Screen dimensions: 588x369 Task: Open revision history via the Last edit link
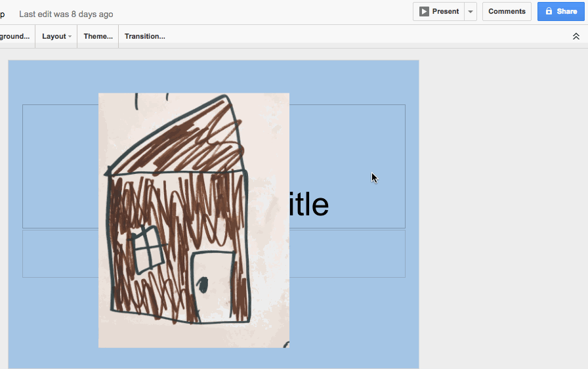click(66, 14)
